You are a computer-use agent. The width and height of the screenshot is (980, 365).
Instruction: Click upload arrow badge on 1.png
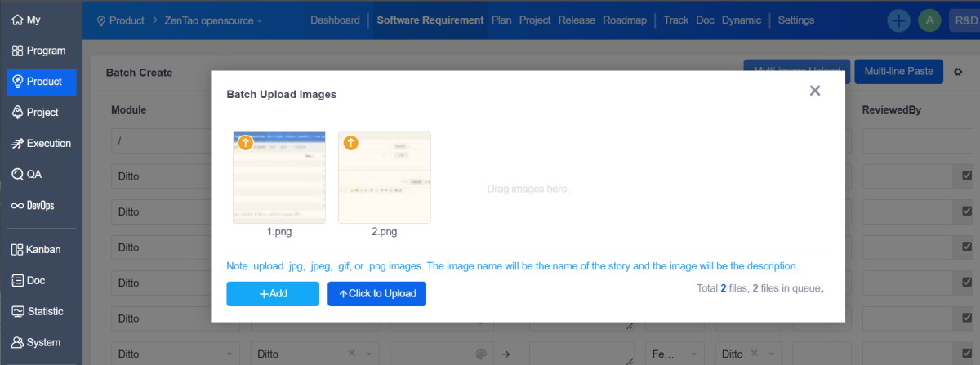point(246,143)
